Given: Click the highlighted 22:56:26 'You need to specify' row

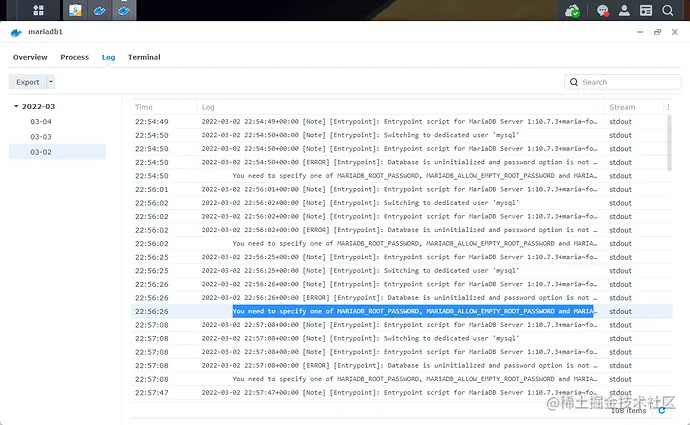Looking at the screenshot, I should click(401, 311).
